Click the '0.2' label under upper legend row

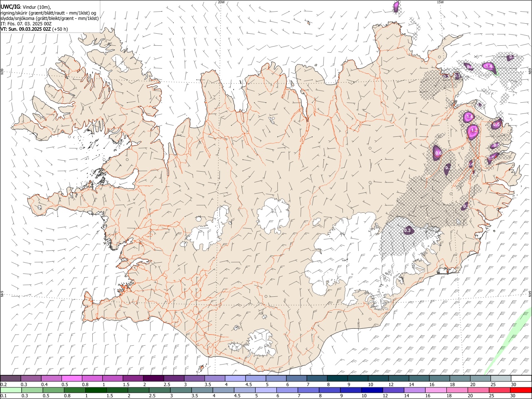(x=3, y=384)
